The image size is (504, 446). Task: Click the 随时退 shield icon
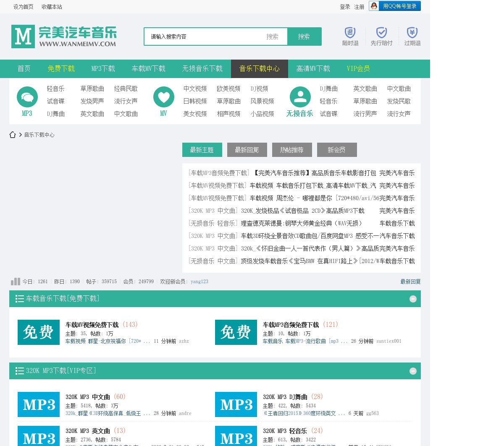pos(350,33)
